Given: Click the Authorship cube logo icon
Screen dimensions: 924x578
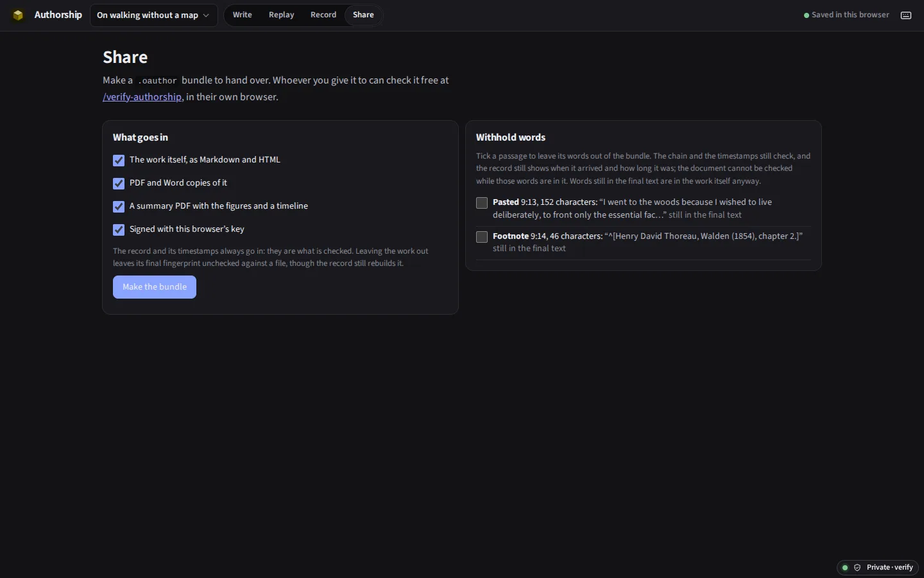Looking at the screenshot, I should [18, 15].
